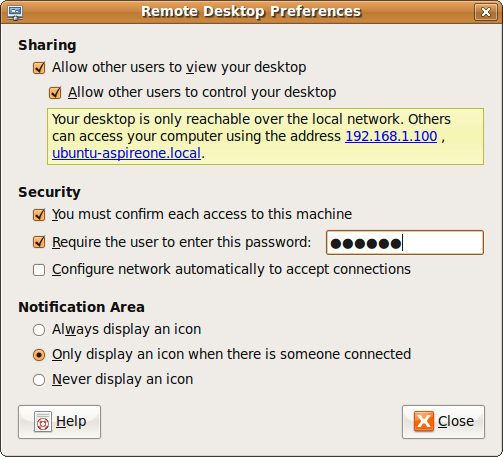Image resolution: width=503 pixels, height=457 pixels.
Task: Click the Remote Desktop window menu icon
Action: point(15,12)
